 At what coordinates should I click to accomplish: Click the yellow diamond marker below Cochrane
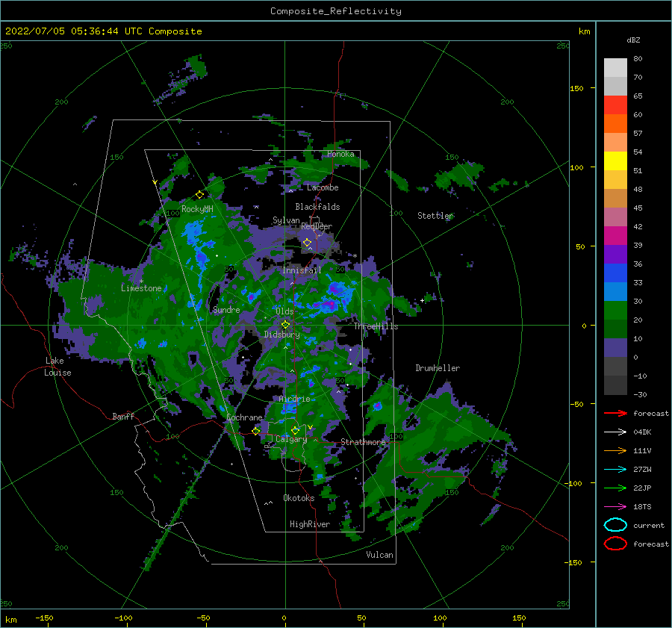click(x=256, y=431)
